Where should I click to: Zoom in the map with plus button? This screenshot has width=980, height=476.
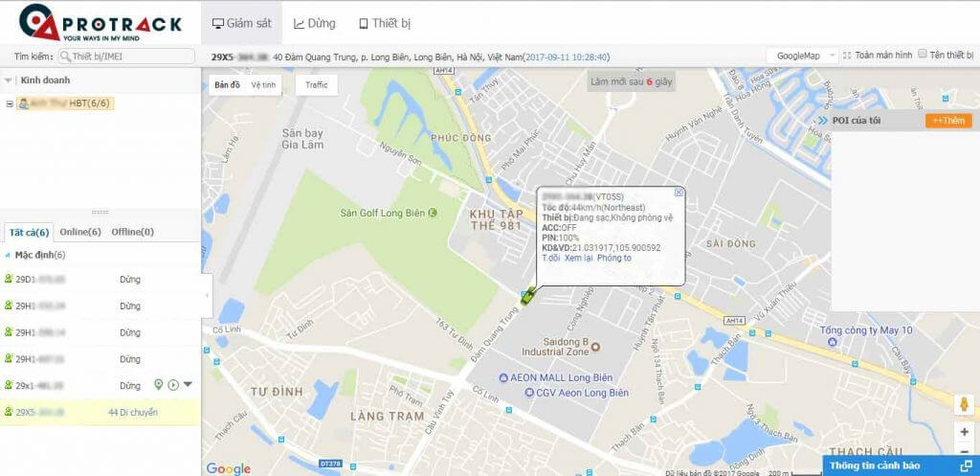964,432
